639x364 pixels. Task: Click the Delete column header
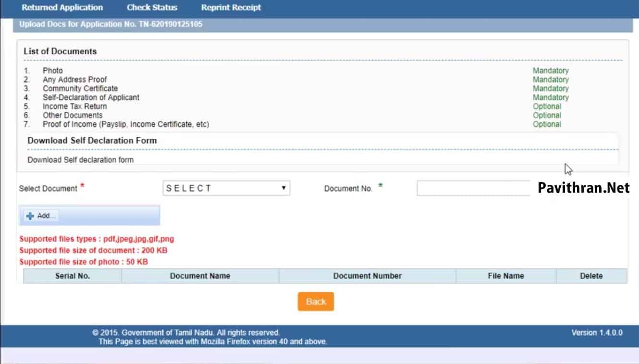pos(591,276)
